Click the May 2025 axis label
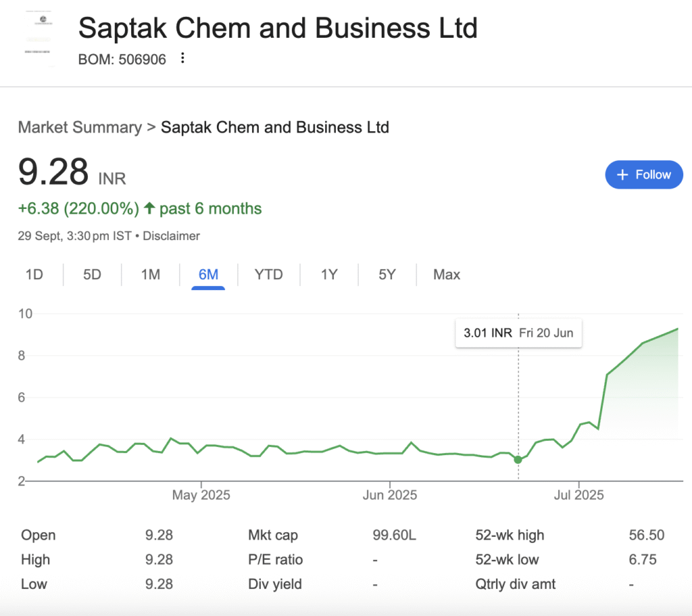This screenshot has width=692, height=616. [201, 496]
